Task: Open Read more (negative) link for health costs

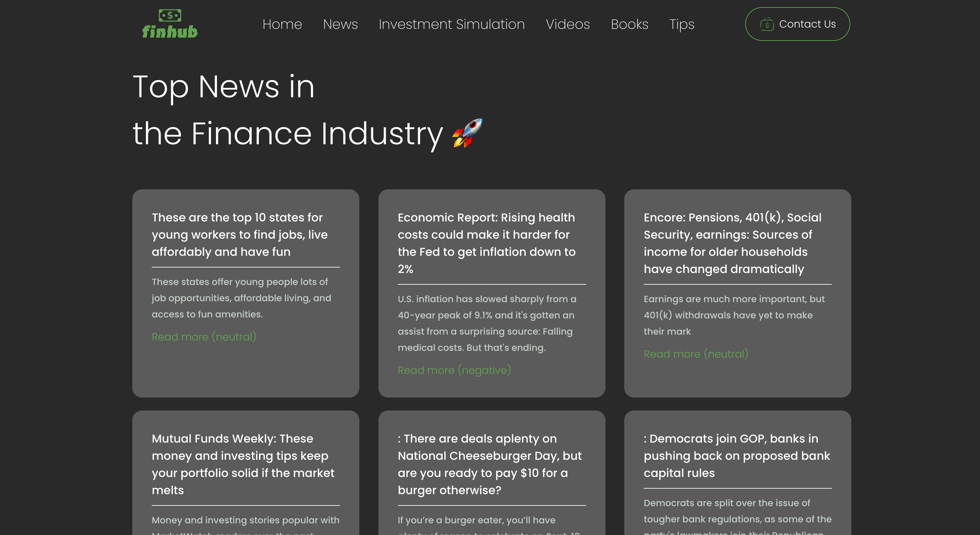Action: pyautogui.click(x=454, y=370)
